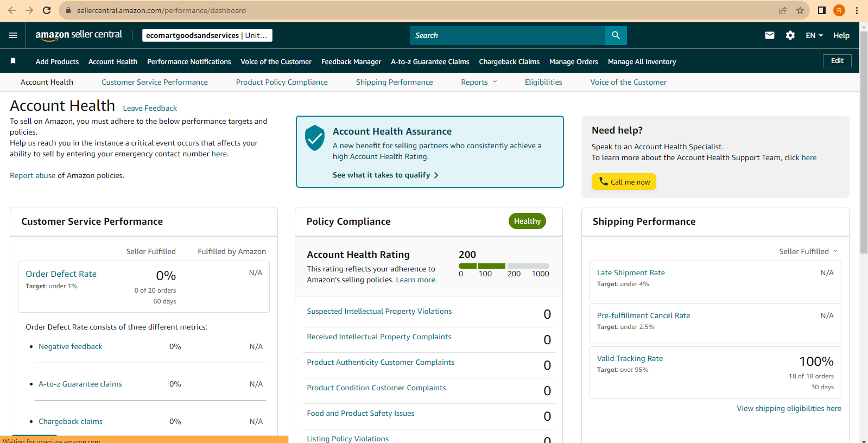Switch to the Eligibilities tab
868x443 pixels.
click(x=543, y=82)
